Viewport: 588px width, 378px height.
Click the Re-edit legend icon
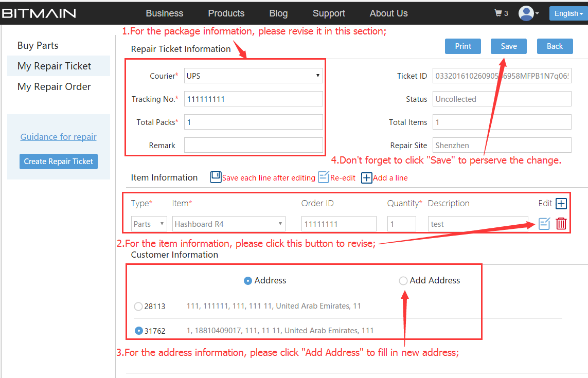coord(323,177)
